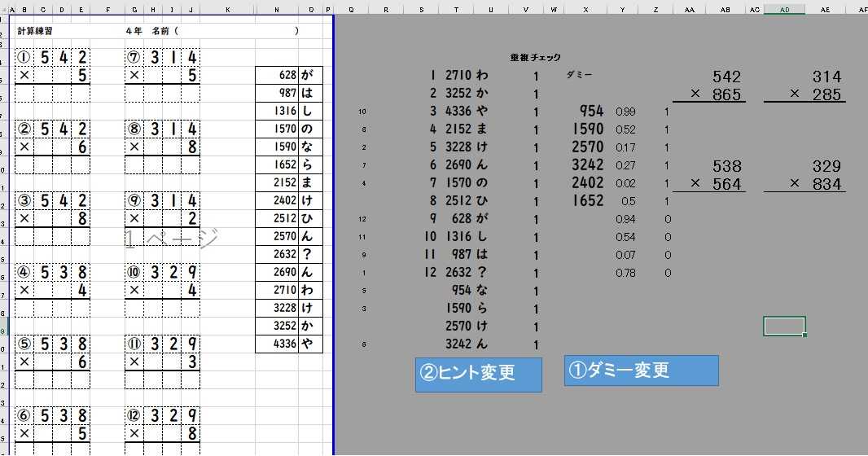
Task: Select the ⑦ problem number cell
Action: (x=134, y=58)
